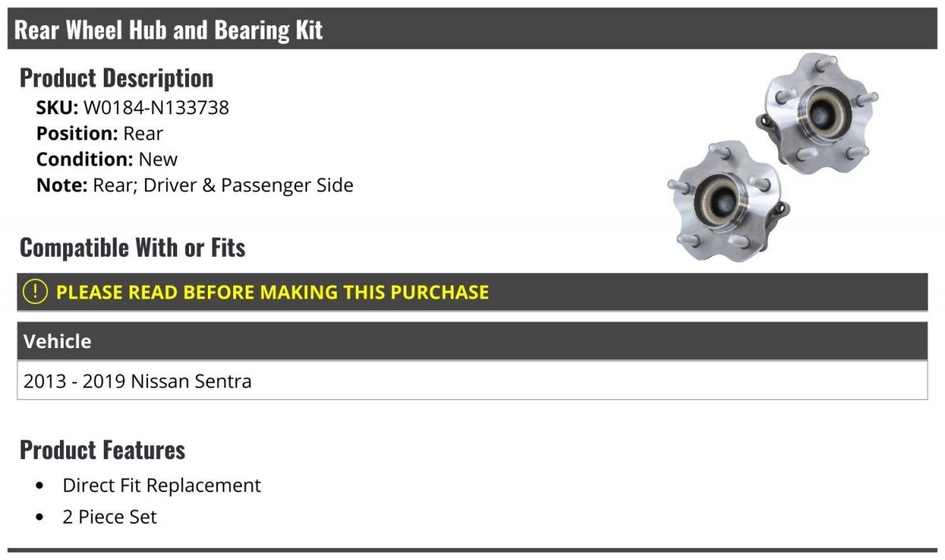945x560 pixels.
Task: Click the Vehicle table header
Action: pyautogui.click(x=472, y=341)
